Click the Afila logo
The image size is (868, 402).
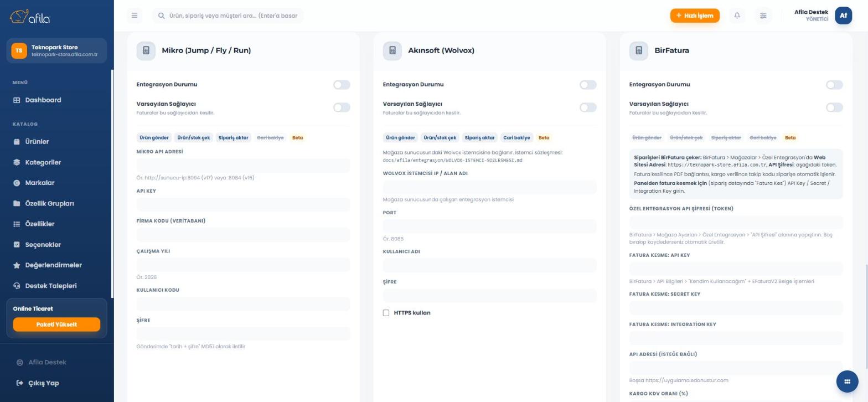coord(30,17)
